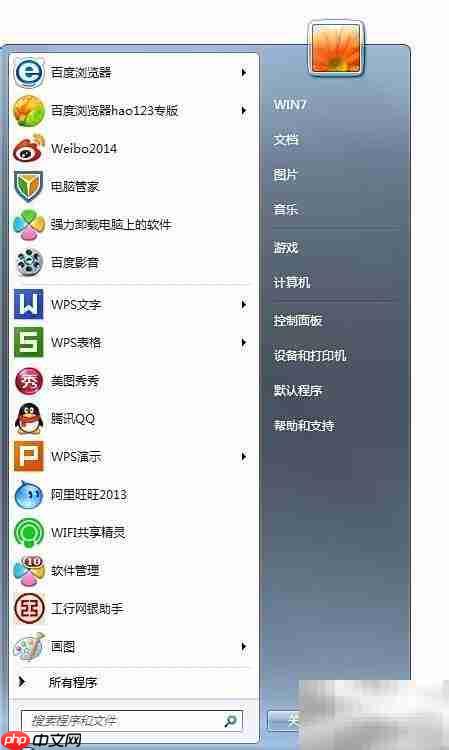Launch 美图秀秀 red icon

pos(29,381)
